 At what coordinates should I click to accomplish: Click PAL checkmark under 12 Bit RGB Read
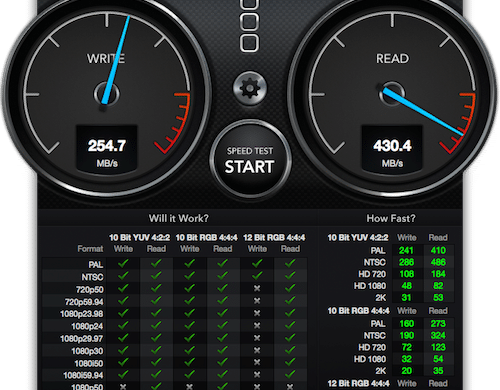point(290,264)
